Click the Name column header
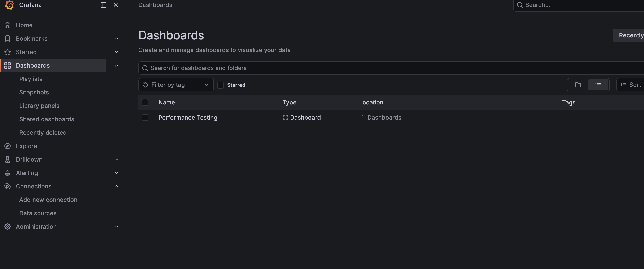The image size is (644, 269). 166,102
